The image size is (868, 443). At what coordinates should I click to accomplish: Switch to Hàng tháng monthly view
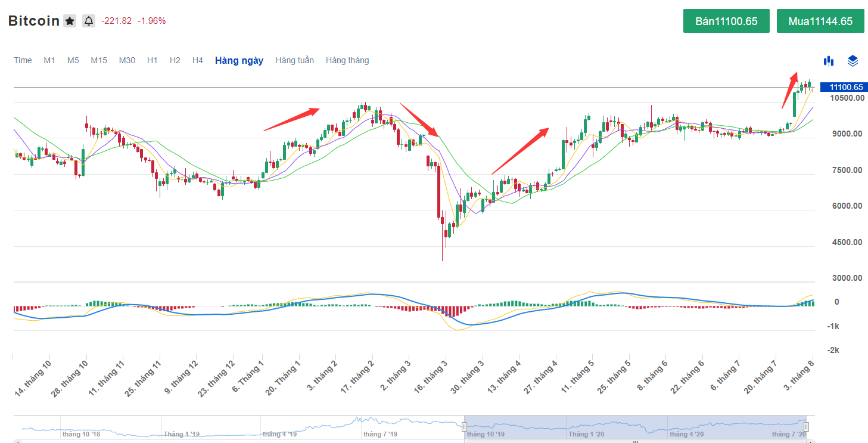tap(347, 60)
